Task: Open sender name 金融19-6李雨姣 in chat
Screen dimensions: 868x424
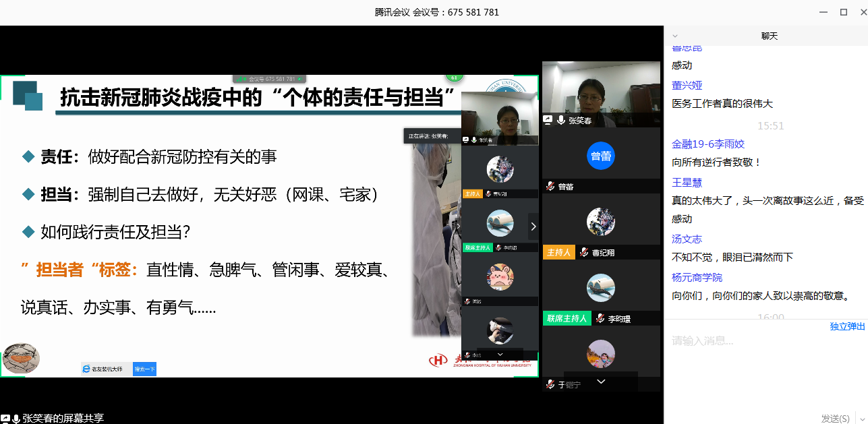Action: (x=707, y=144)
